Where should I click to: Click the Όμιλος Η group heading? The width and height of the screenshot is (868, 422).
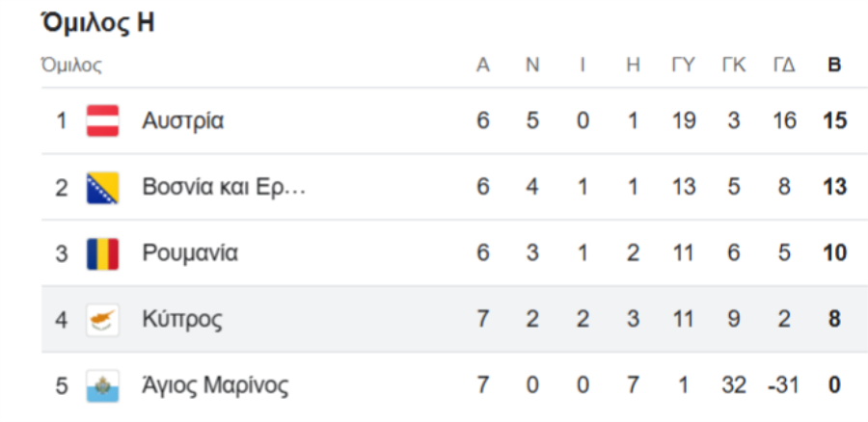click(97, 24)
